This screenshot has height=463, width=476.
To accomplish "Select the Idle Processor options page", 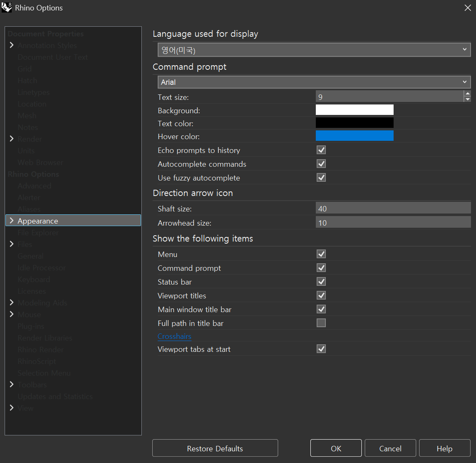I will (x=41, y=268).
